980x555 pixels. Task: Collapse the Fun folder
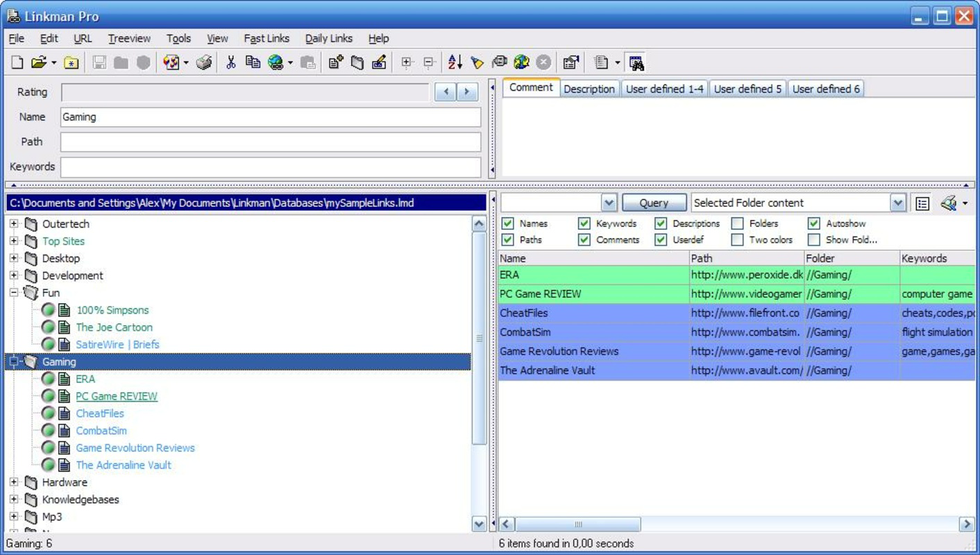point(14,293)
